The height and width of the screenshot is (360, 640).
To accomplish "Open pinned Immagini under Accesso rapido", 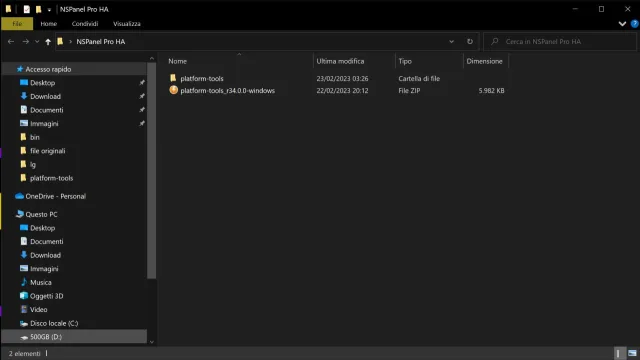I will [44, 124].
